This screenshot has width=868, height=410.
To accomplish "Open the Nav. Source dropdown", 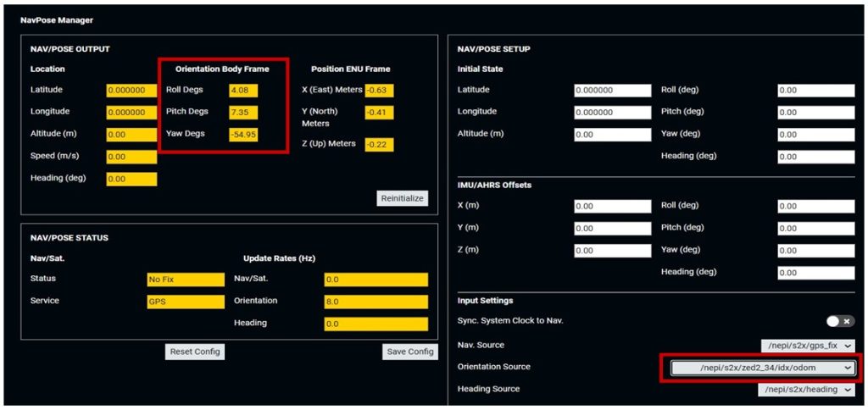I will pos(808,346).
